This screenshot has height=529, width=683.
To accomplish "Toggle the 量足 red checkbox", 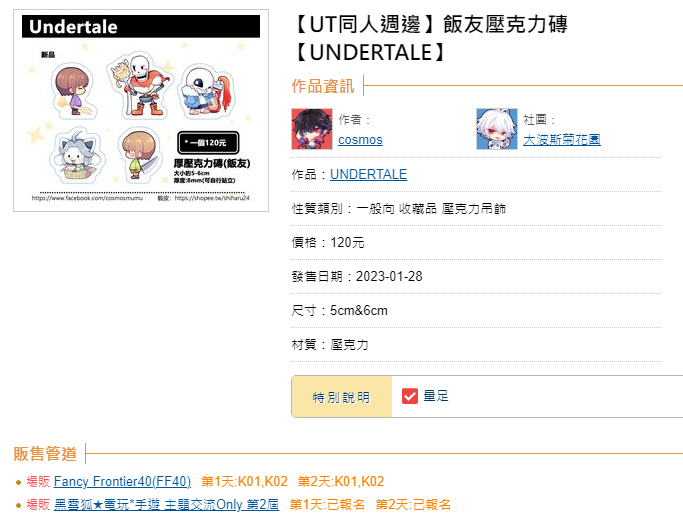I will (x=410, y=396).
